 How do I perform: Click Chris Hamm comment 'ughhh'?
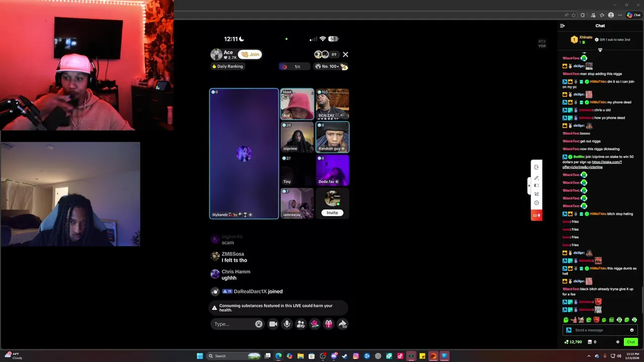(229, 278)
